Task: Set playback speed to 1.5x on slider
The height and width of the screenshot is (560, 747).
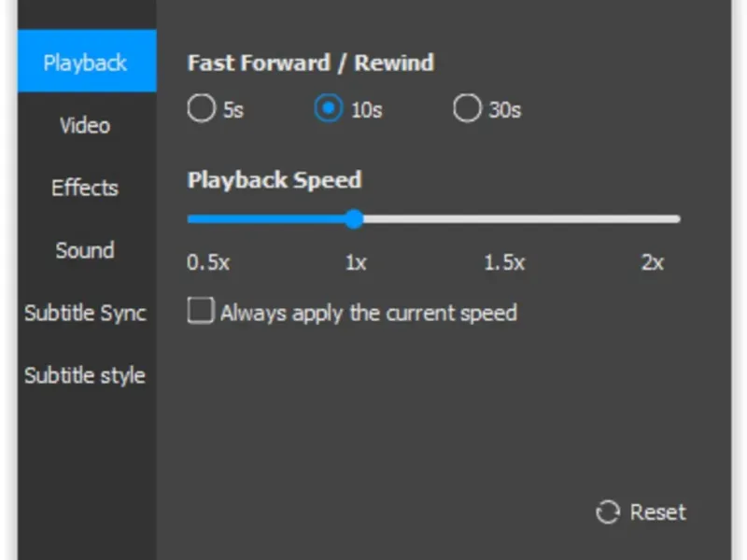Action: tap(515, 219)
